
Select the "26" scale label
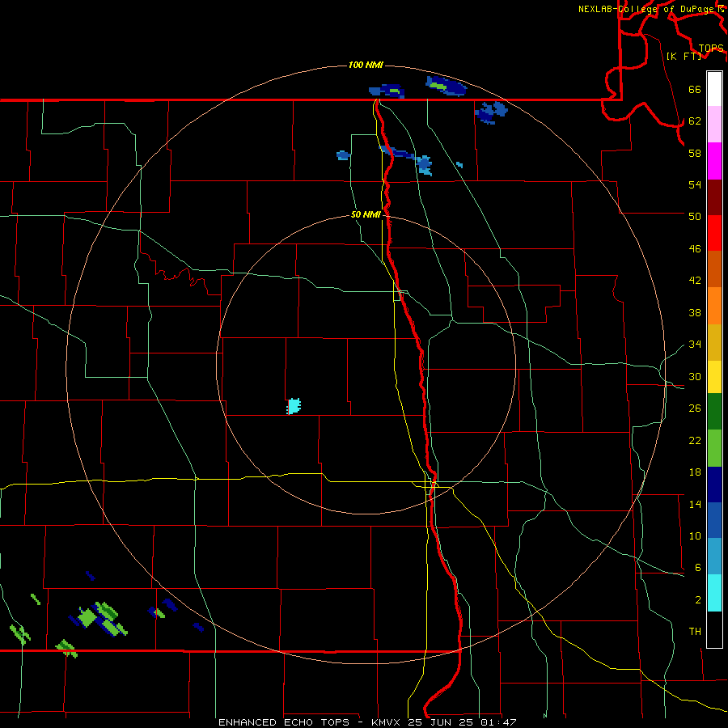(x=695, y=408)
